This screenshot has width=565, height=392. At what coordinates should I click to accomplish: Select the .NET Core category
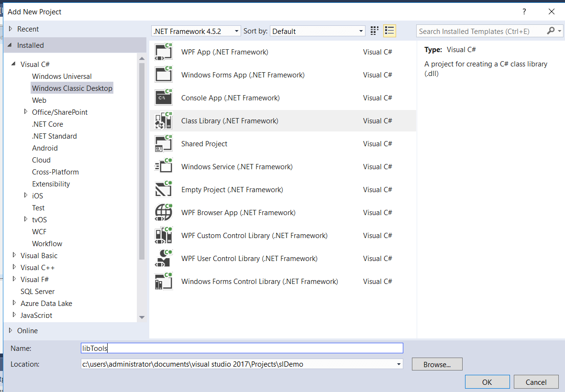point(47,124)
